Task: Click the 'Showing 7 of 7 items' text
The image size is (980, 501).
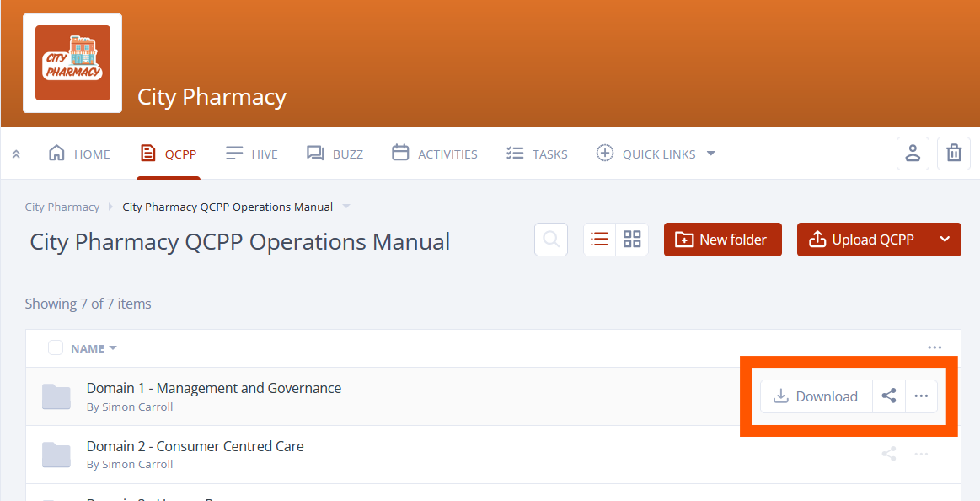Action: tap(88, 304)
